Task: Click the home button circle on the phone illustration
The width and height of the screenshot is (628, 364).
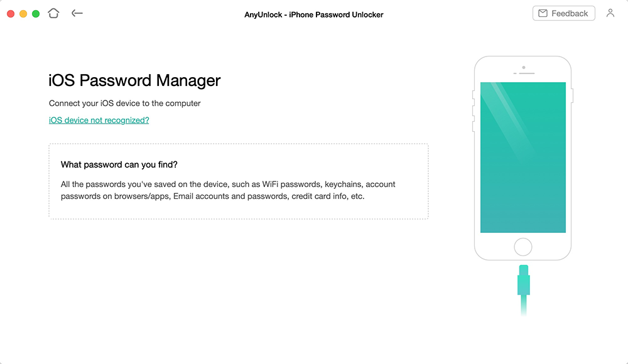Action: [x=522, y=246]
